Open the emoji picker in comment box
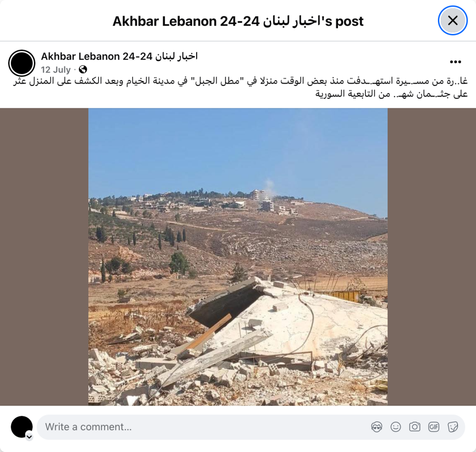Viewport: 476px width, 452px height. tap(396, 427)
